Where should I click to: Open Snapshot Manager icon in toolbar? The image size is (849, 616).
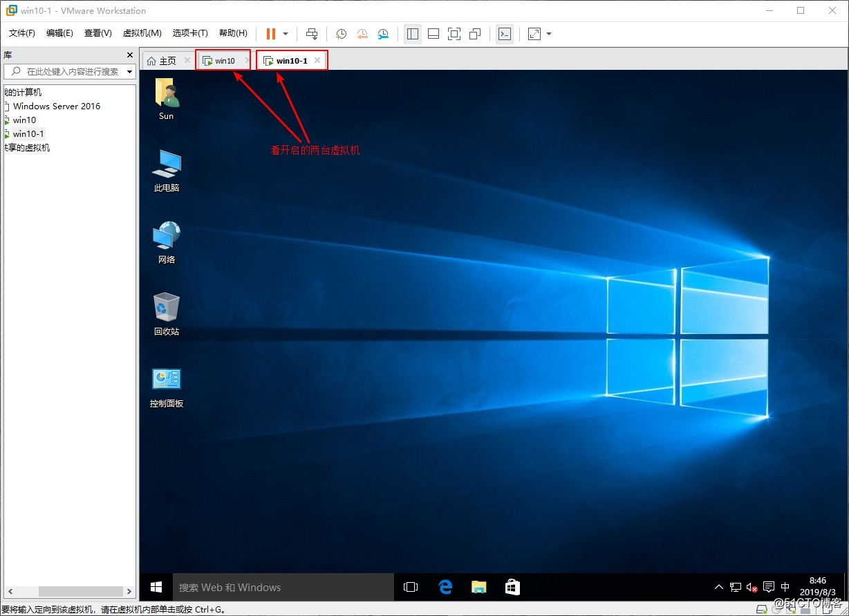383,34
